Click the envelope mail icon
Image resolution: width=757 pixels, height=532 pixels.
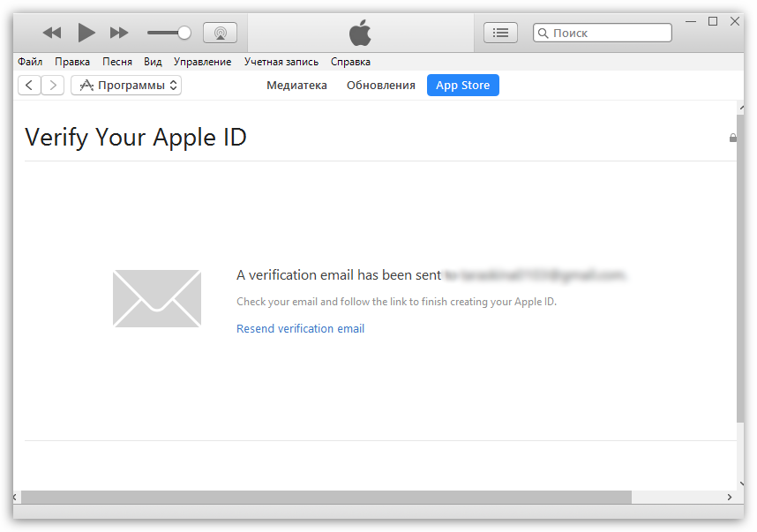(157, 298)
